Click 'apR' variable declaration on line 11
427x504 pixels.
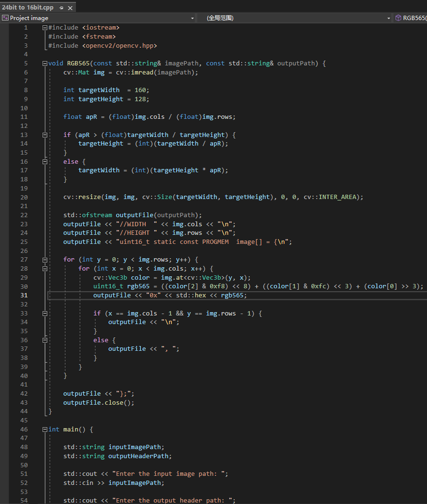91,117
